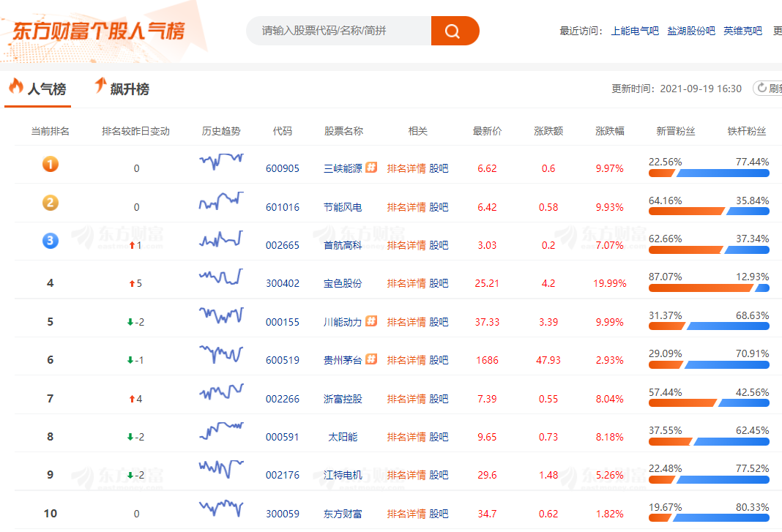Viewport: 782px width, 532px height.
Task: Click the refresh icon beside update time
Action: click(x=761, y=88)
